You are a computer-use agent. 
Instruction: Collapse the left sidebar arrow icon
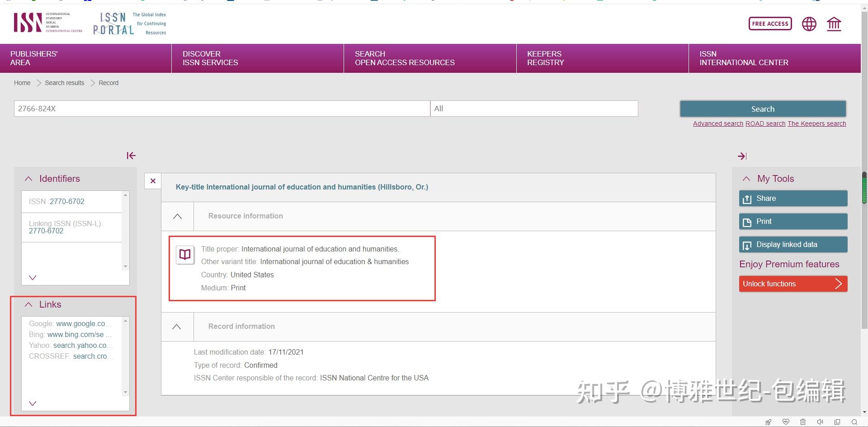pos(131,156)
